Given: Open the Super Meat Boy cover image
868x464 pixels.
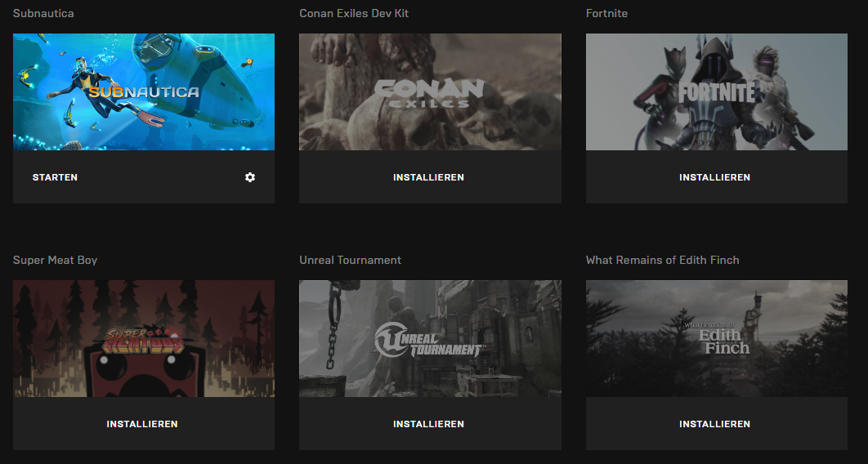Looking at the screenshot, I should [x=143, y=338].
